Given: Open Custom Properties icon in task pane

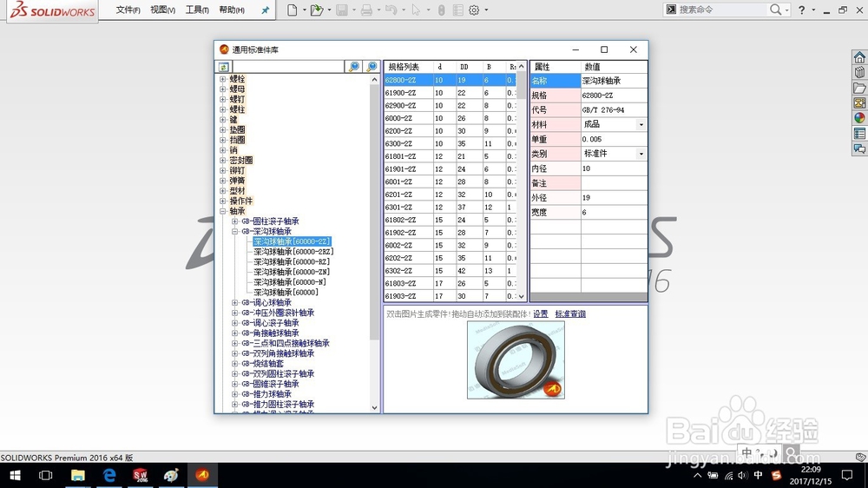Looking at the screenshot, I should click(x=859, y=134).
